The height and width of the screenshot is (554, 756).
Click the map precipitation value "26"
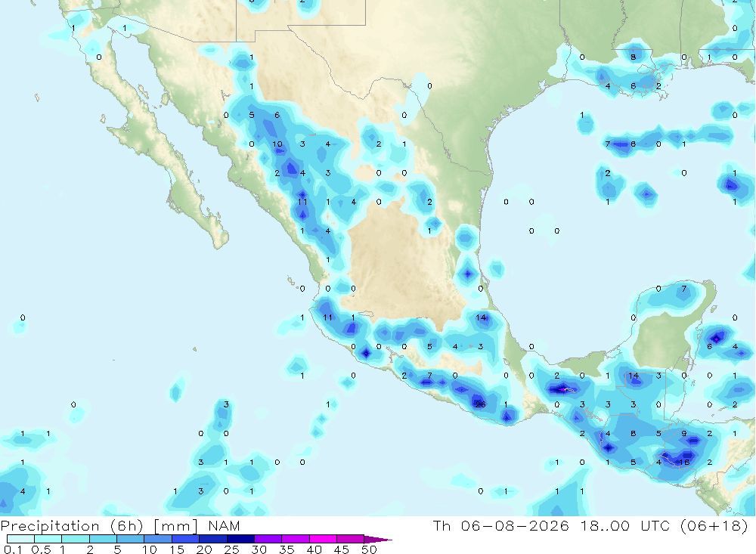click(480, 404)
